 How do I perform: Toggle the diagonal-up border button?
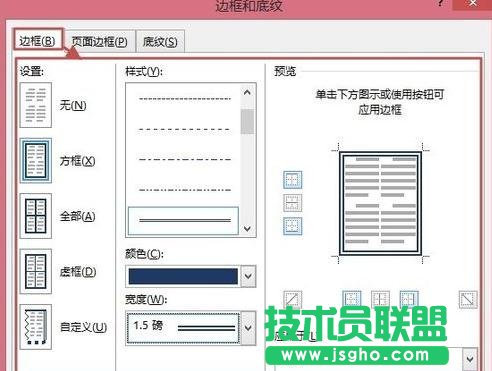pos(293,299)
